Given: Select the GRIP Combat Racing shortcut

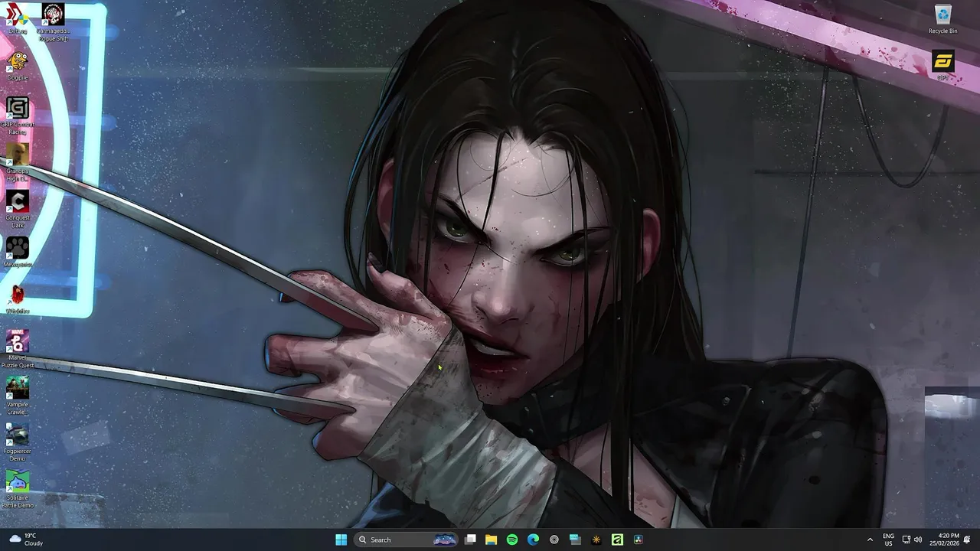Looking at the screenshot, I should tap(18, 116).
